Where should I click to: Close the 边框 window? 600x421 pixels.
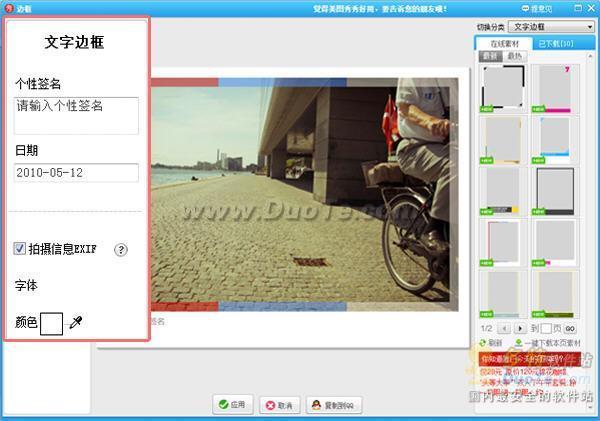pos(592,8)
